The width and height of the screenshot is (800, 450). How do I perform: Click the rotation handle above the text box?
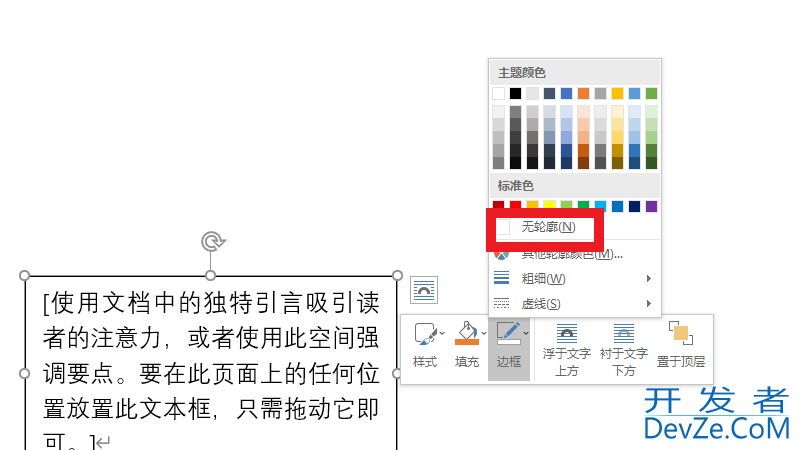tap(213, 241)
